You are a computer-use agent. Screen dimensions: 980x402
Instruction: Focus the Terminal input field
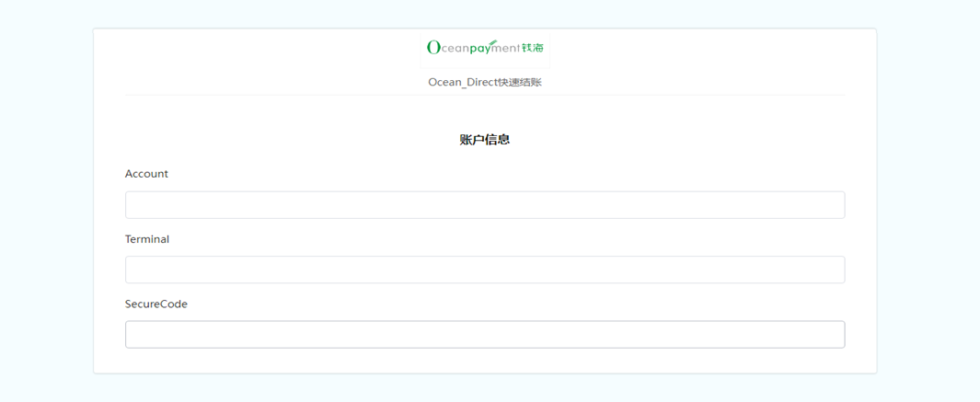click(485, 270)
